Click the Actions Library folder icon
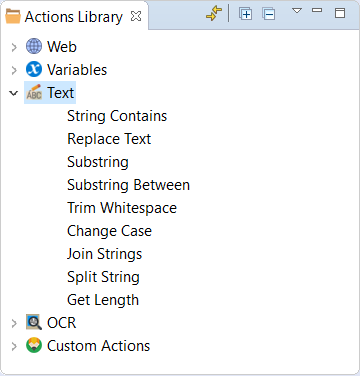Viewport: 360px width, 376px height. (x=13, y=16)
